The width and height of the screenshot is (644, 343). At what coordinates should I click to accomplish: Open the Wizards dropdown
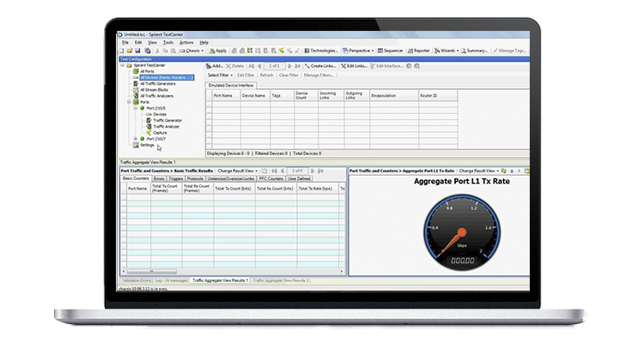coord(447,51)
